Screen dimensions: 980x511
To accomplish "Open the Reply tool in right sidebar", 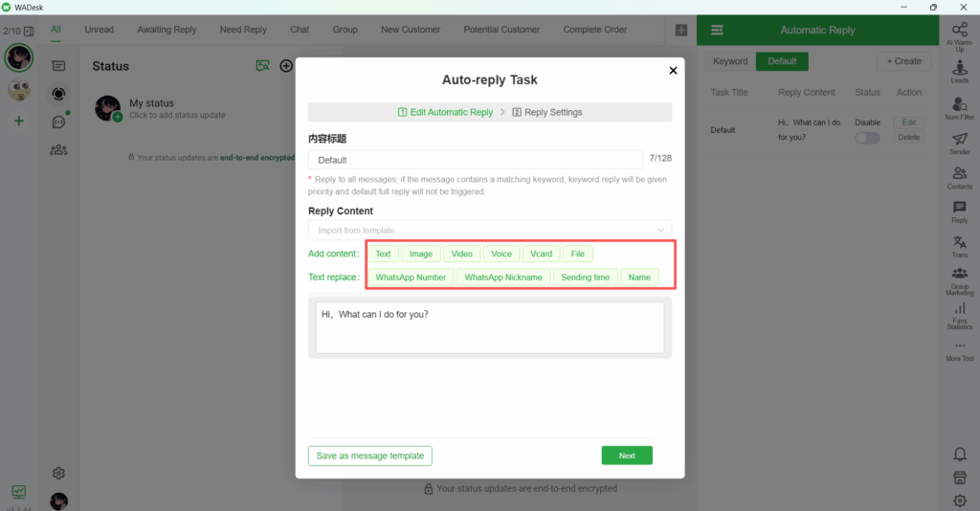I will (959, 212).
